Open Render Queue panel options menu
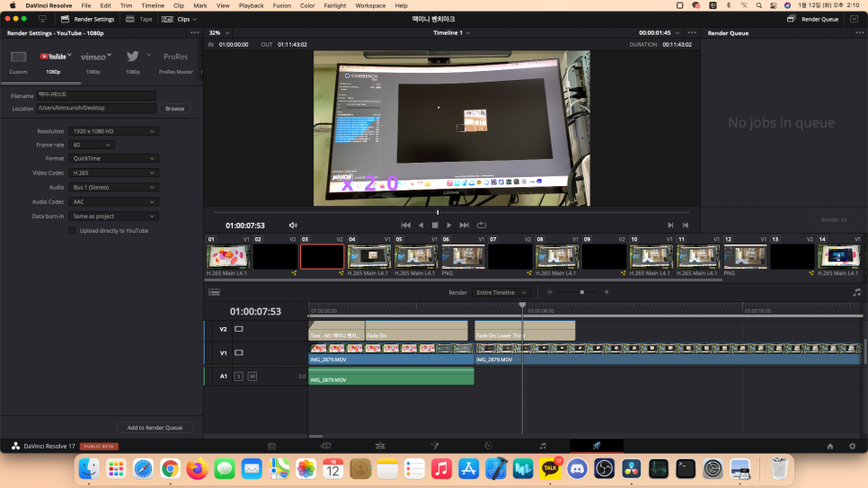 859,33
